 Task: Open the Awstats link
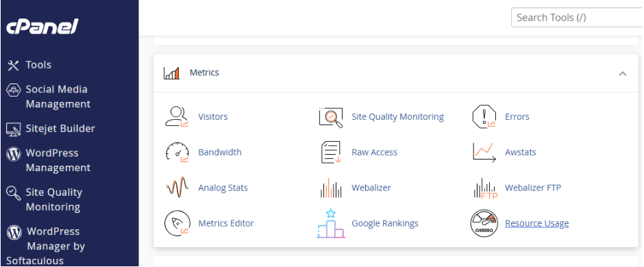click(521, 152)
